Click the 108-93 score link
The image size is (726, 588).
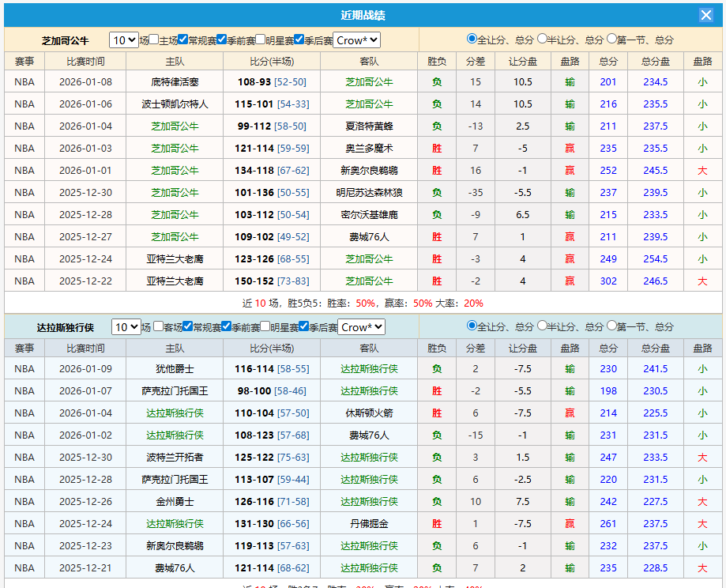tap(253, 82)
